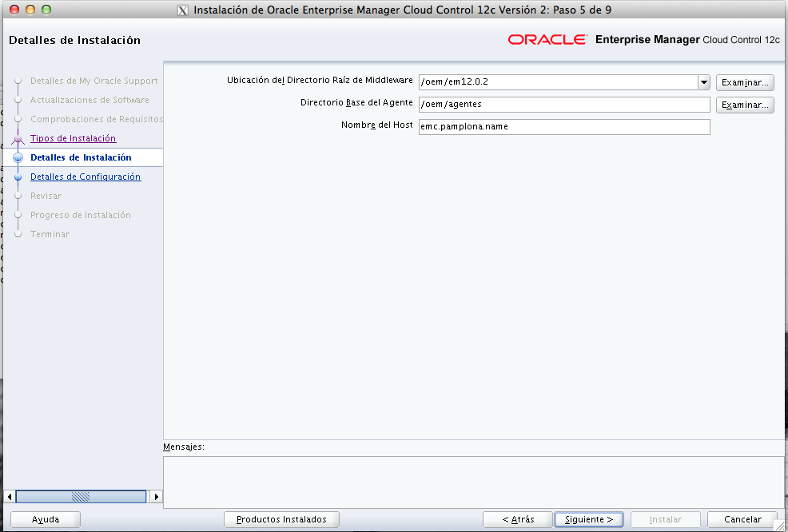
Task: Click the sidebar horizontal scrollbar thumb
Action: (81, 496)
